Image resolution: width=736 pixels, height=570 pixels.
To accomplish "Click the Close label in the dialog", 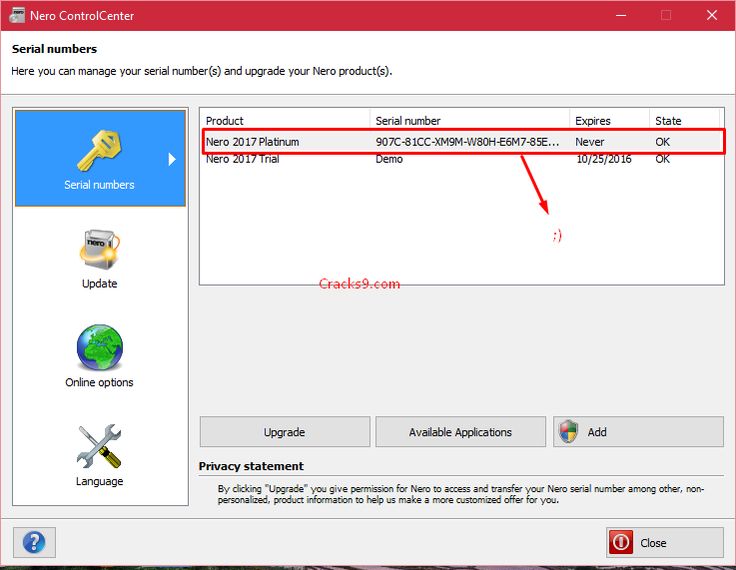I will (x=653, y=543).
